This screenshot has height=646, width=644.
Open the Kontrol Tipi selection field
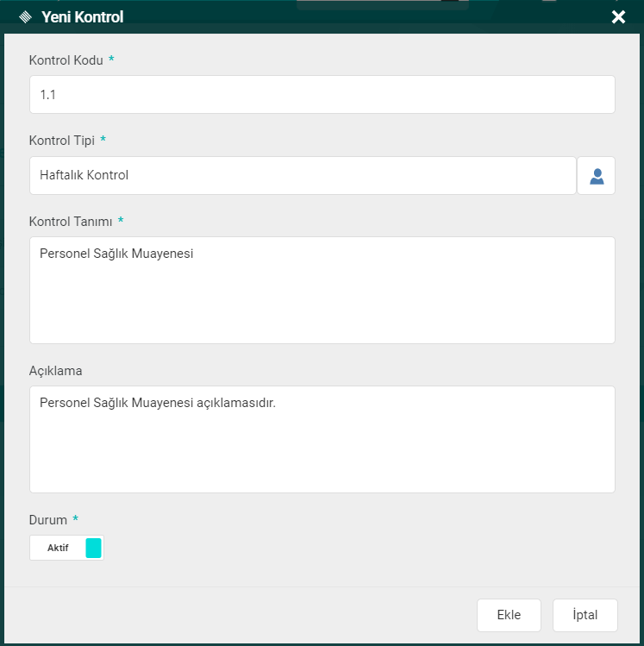[302, 176]
